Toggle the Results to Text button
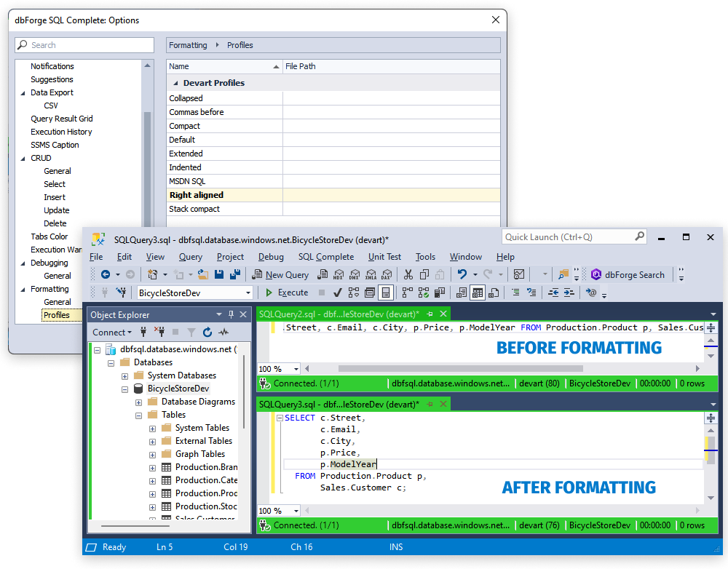The image size is (728, 569). point(462,293)
